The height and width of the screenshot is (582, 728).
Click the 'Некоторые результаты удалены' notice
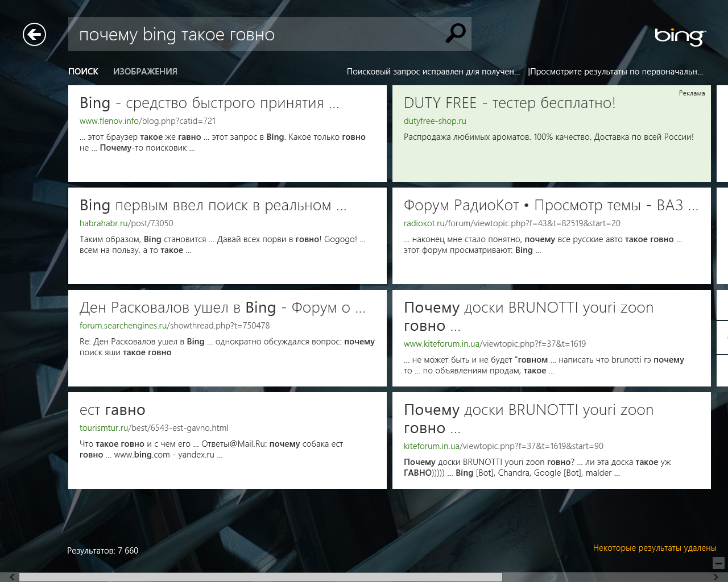[655, 548]
